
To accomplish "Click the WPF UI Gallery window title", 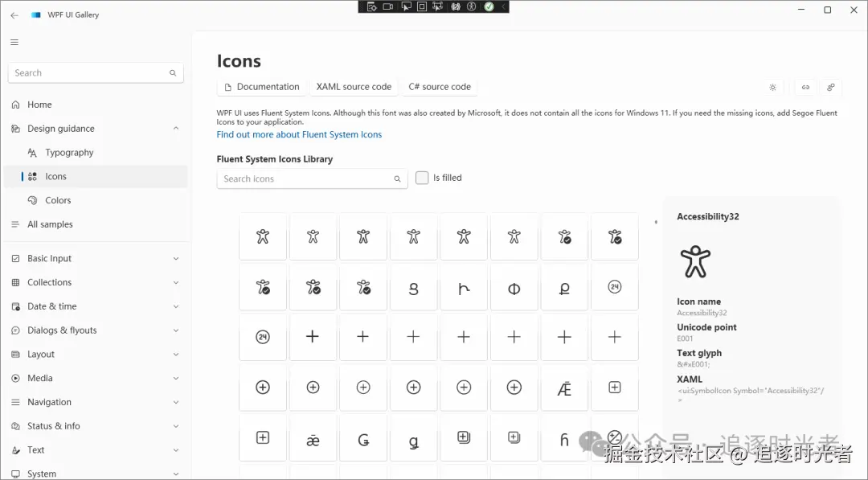I will pos(73,15).
